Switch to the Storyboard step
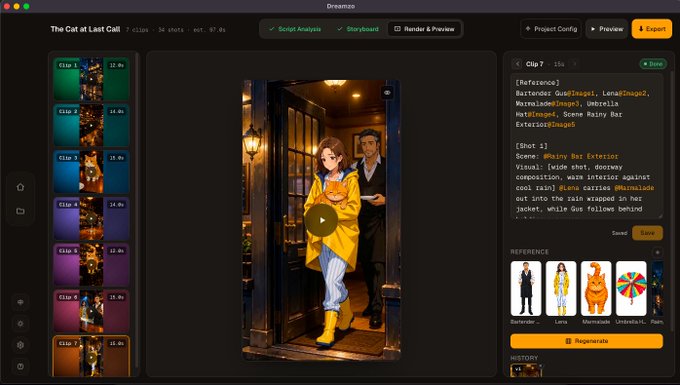Screen dimensions: 680x385 coord(358,29)
